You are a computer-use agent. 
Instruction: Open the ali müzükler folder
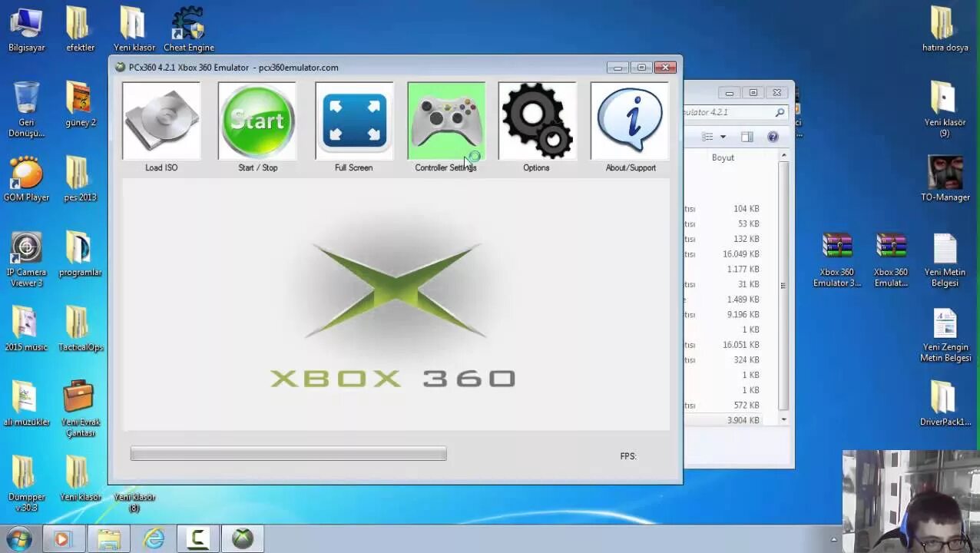point(27,403)
